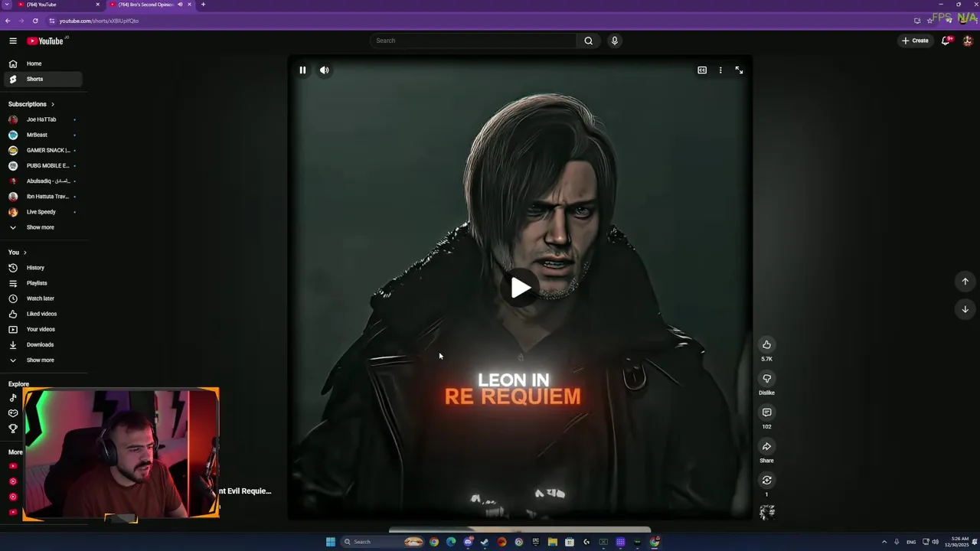Open a new browser tab

(x=203, y=5)
